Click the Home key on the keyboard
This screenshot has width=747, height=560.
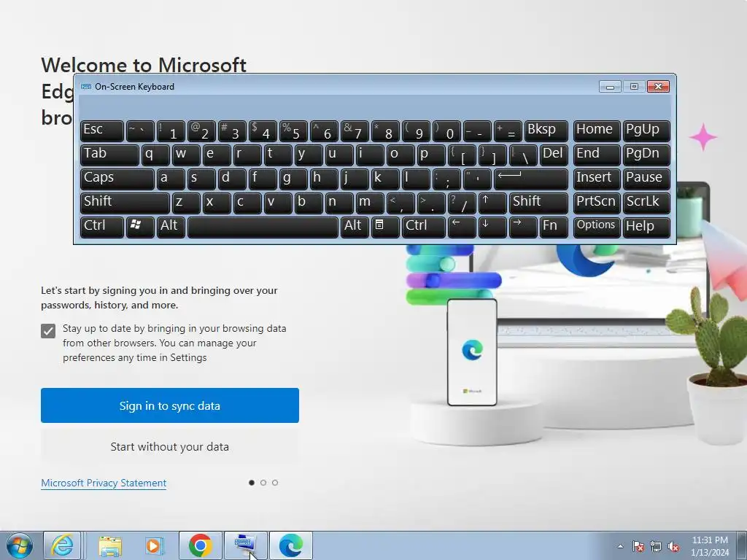pyautogui.click(x=597, y=131)
